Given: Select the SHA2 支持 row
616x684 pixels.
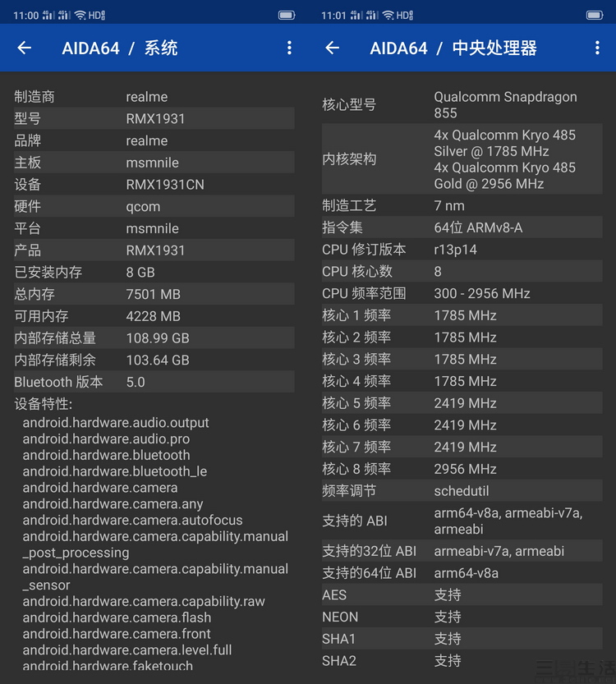Looking at the screenshot, I should 462,660.
